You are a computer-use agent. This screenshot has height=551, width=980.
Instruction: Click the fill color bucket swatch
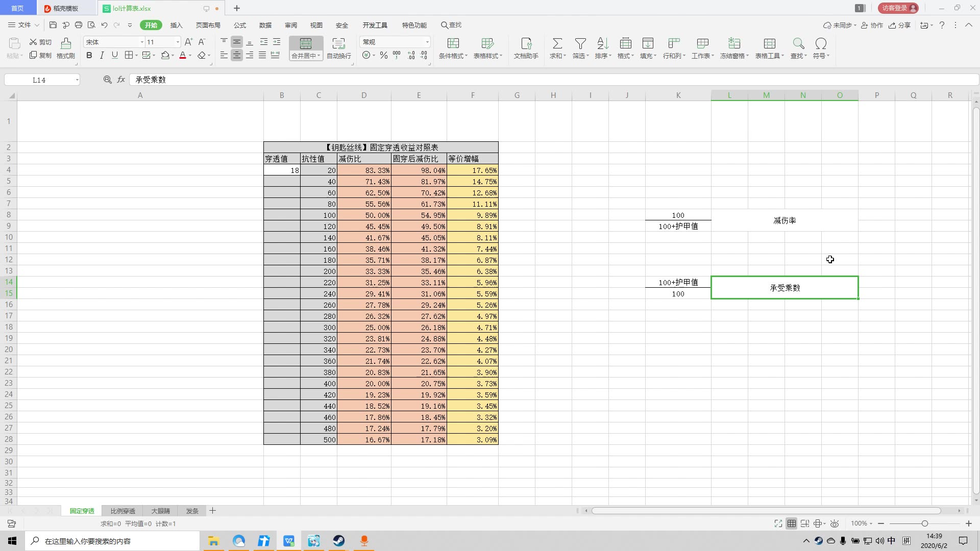(165, 55)
